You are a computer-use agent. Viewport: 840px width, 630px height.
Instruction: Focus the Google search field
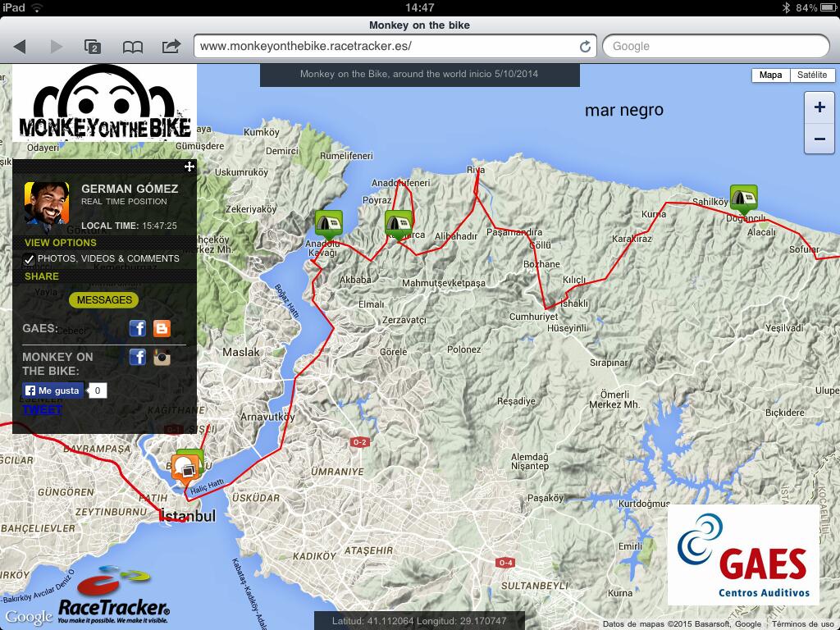pos(715,46)
